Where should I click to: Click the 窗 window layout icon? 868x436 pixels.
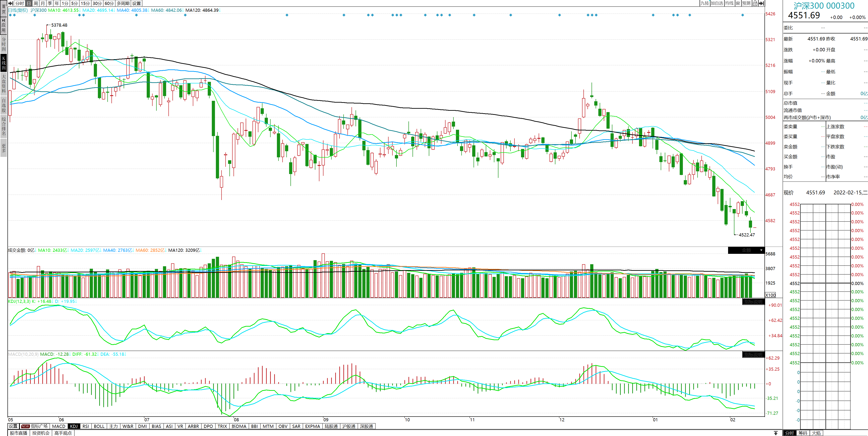point(738,3)
